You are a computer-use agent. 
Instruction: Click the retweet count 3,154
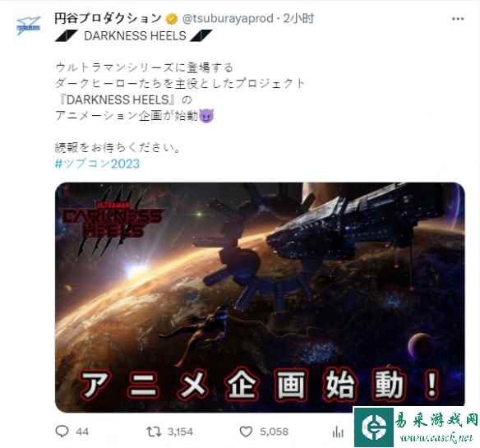180,432
